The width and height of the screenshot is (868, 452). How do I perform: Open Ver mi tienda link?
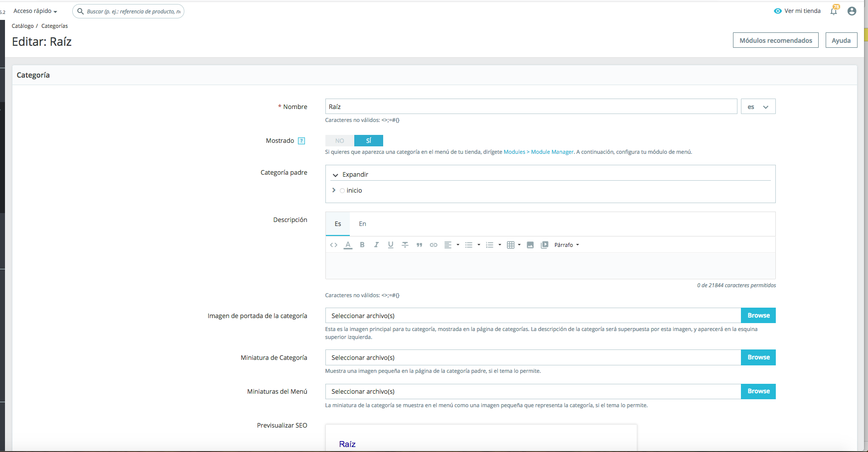pos(797,11)
